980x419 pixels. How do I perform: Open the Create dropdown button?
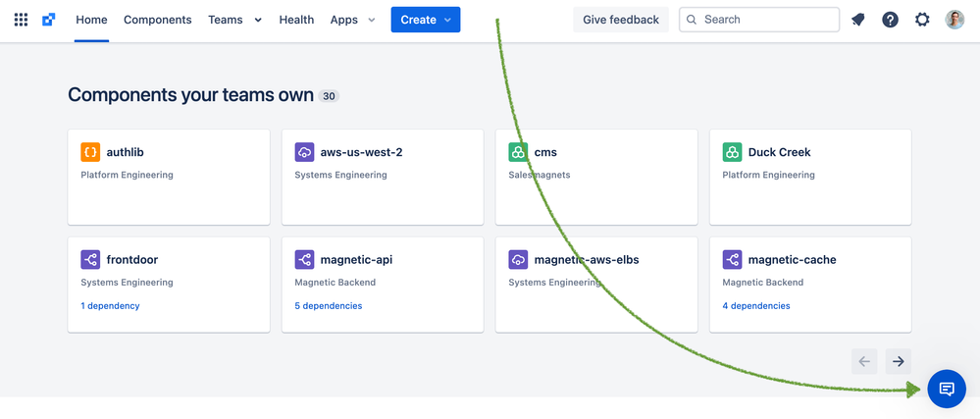(x=426, y=20)
